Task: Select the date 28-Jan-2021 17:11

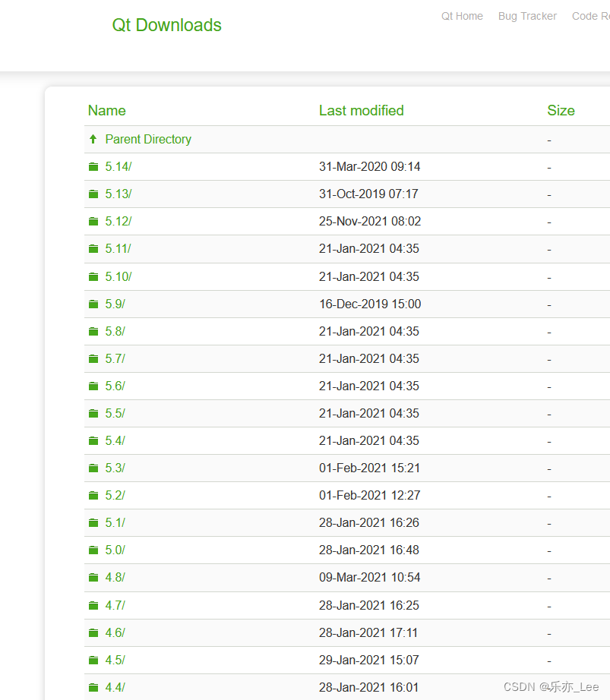Action: tap(368, 632)
